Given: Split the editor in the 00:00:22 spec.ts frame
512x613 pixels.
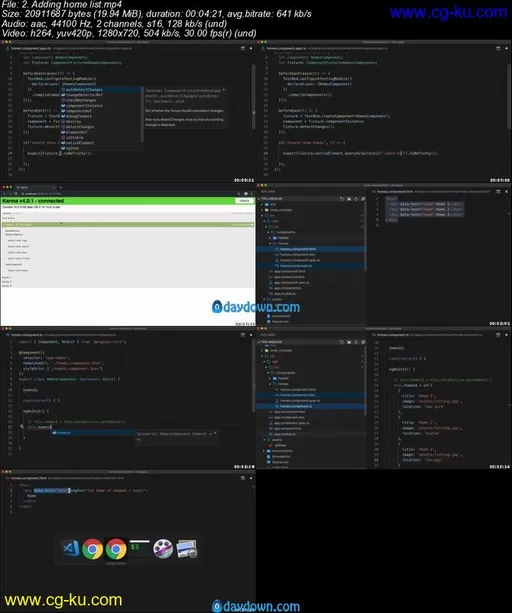Looking at the screenshot, I should [243, 48].
